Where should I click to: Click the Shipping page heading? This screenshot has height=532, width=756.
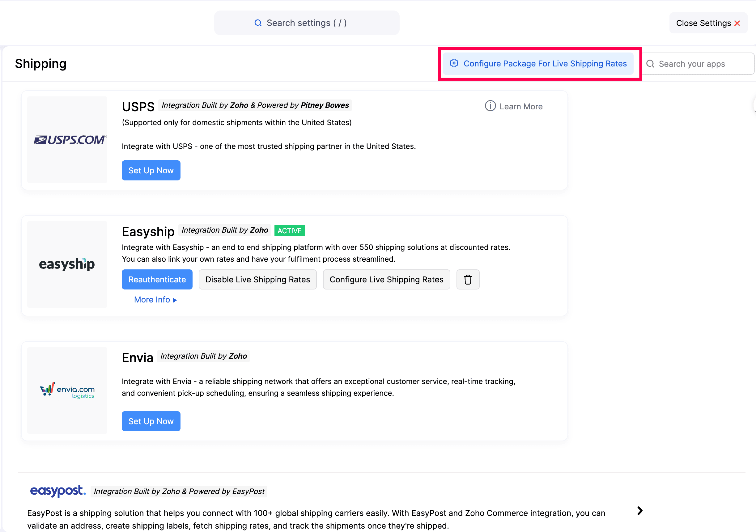(40, 64)
